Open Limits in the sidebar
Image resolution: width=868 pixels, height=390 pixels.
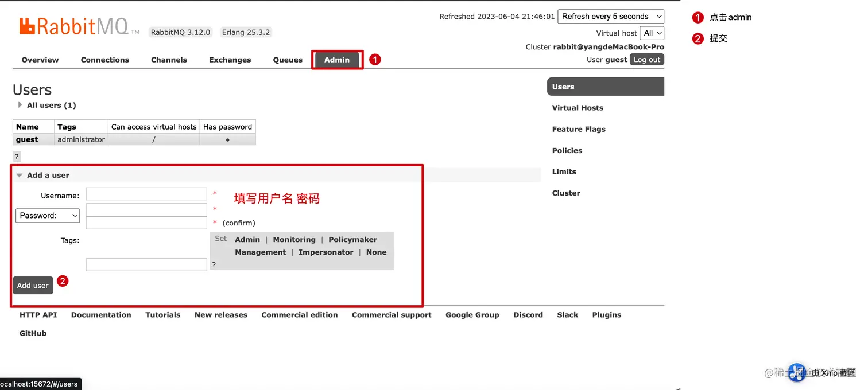point(564,171)
